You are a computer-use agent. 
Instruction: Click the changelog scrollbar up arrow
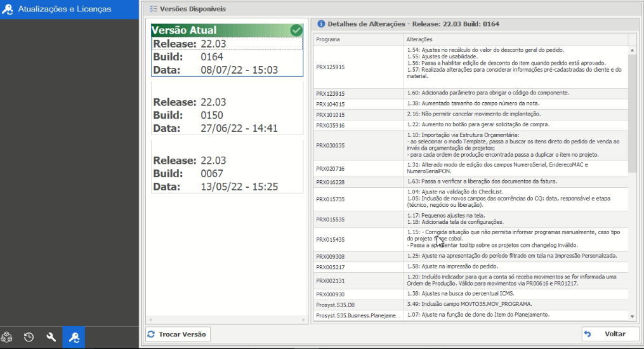(x=632, y=50)
